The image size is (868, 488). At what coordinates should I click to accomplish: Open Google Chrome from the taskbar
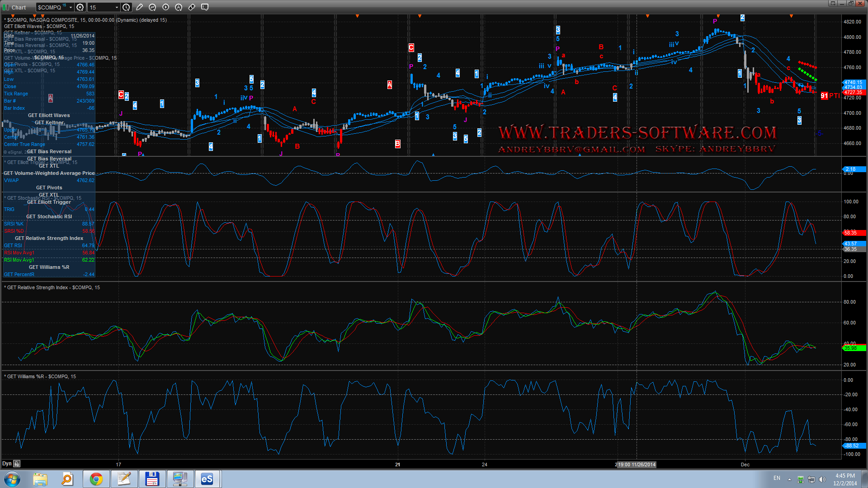point(96,479)
